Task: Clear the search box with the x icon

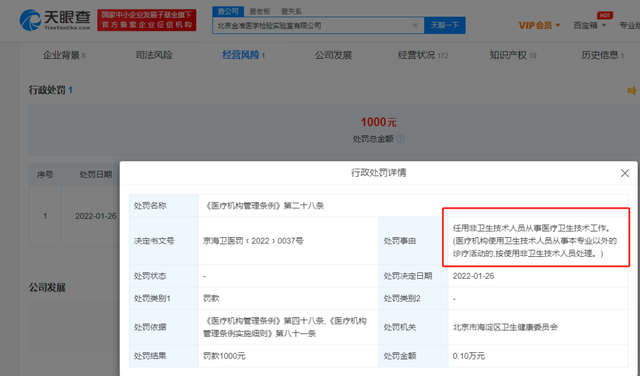Action: point(415,25)
